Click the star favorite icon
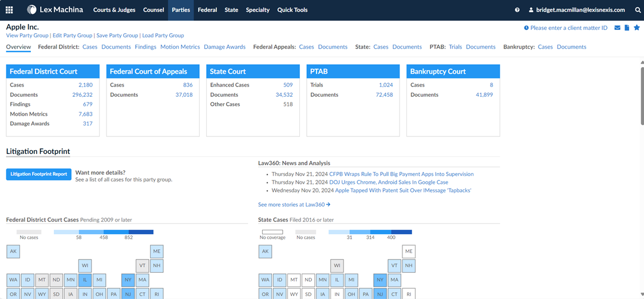644x299 pixels. click(637, 28)
